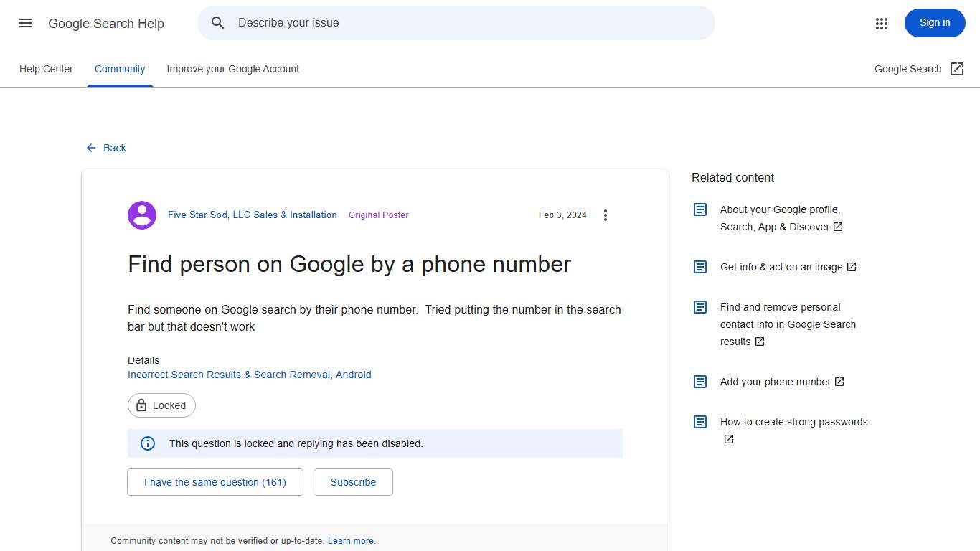The width and height of the screenshot is (980, 551).
Task: Open the hamburger navigation menu
Action: pyautogui.click(x=25, y=22)
